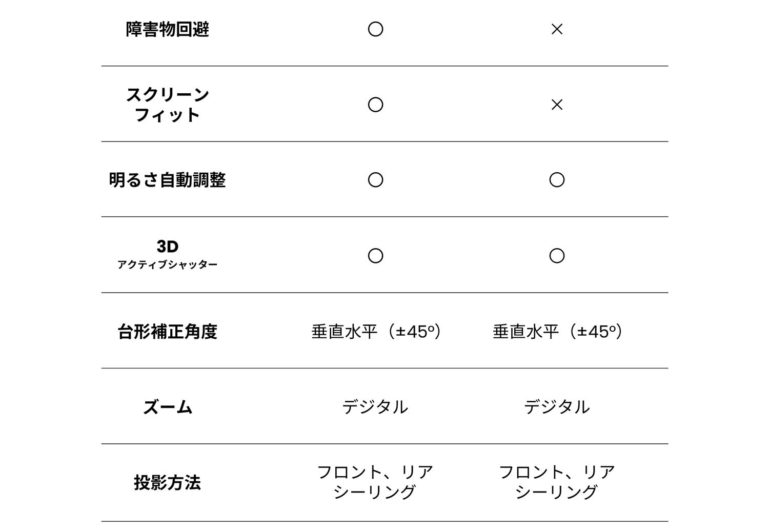Click the 3D アクティブシャッター row label
The width and height of the screenshot is (769, 532).
[167, 255]
